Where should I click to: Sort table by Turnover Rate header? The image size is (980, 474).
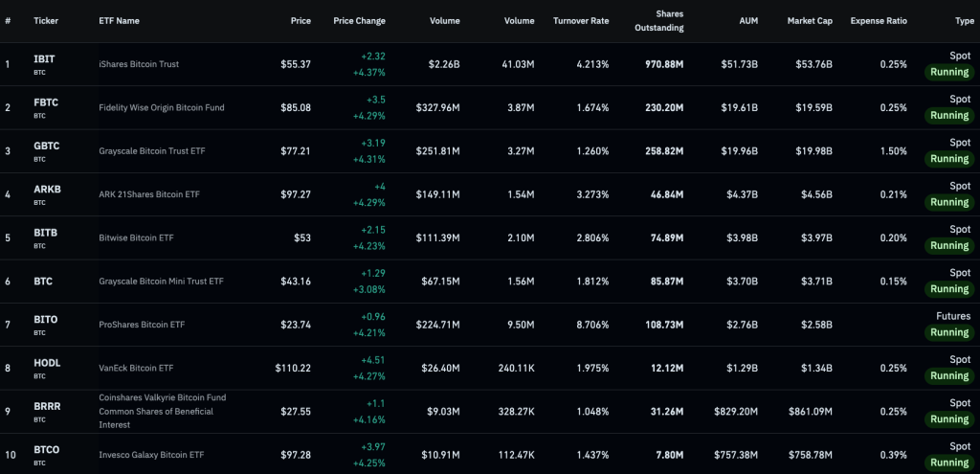click(581, 21)
